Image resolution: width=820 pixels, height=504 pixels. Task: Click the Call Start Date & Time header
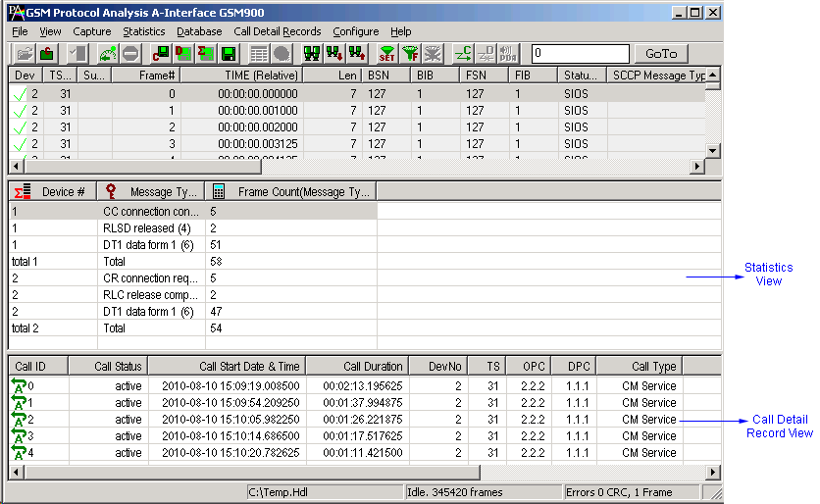point(227,367)
